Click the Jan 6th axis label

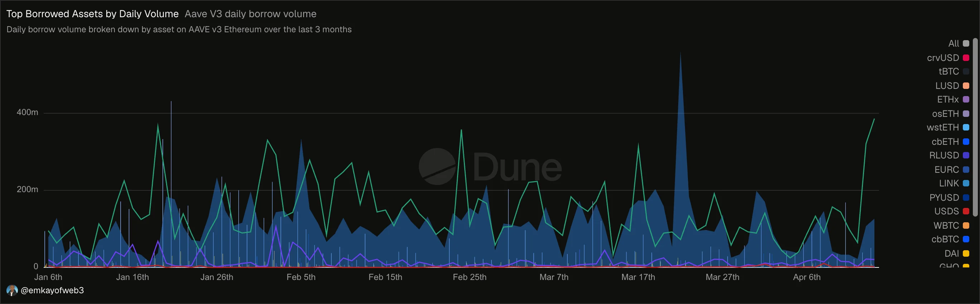48,277
